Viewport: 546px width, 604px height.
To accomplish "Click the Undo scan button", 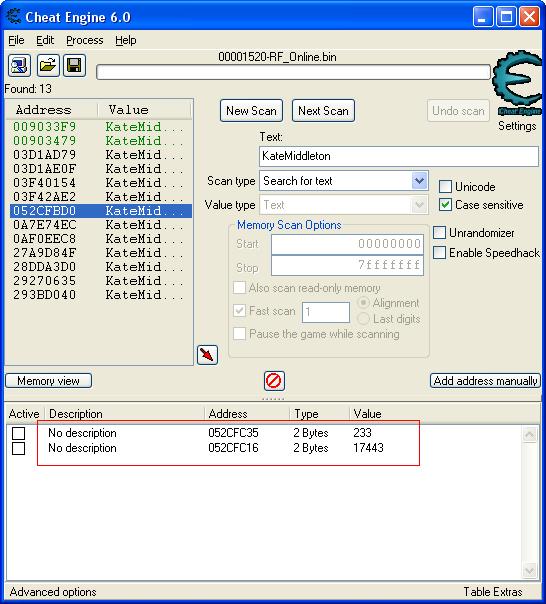I will pyautogui.click(x=458, y=111).
